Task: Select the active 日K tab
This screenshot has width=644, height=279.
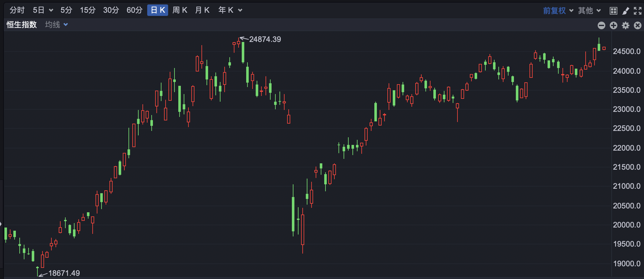Action: tap(158, 10)
